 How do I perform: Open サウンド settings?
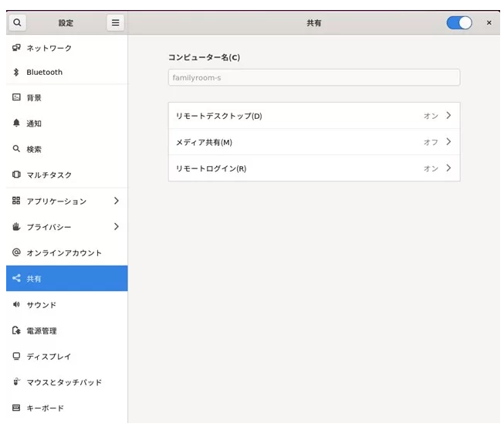pos(67,304)
